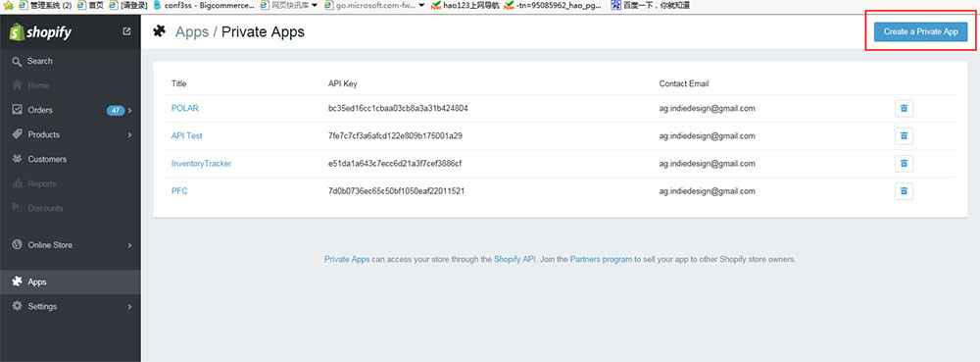980x362 pixels.
Task: Click the Contact Email column header
Action: tap(684, 83)
